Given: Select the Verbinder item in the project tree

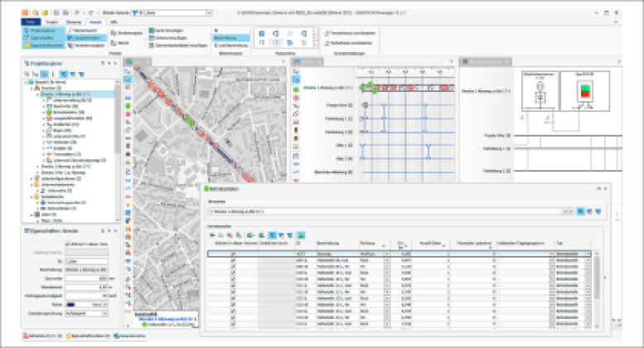Looking at the screenshot, I should pos(65,142).
